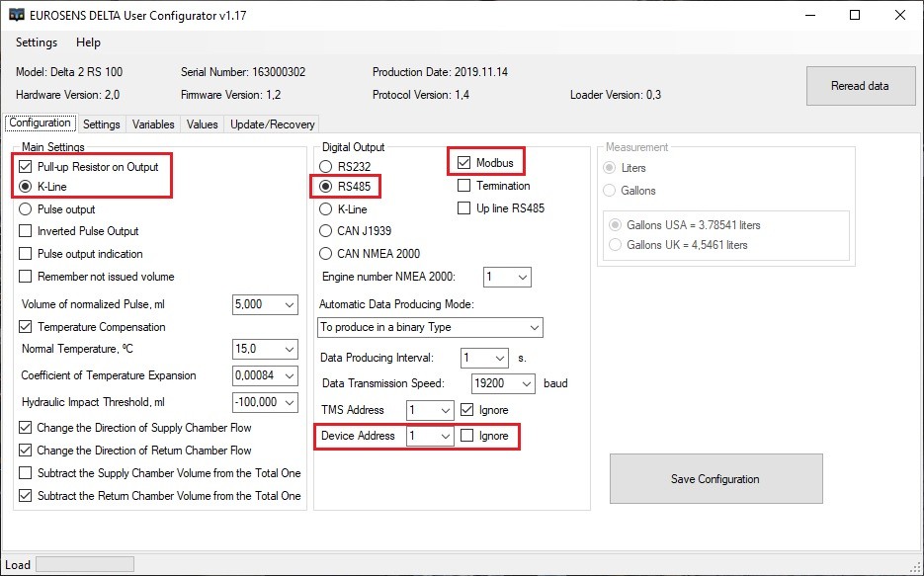Switch to the Variables tab
The image size is (924, 576).
pyautogui.click(x=153, y=124)
